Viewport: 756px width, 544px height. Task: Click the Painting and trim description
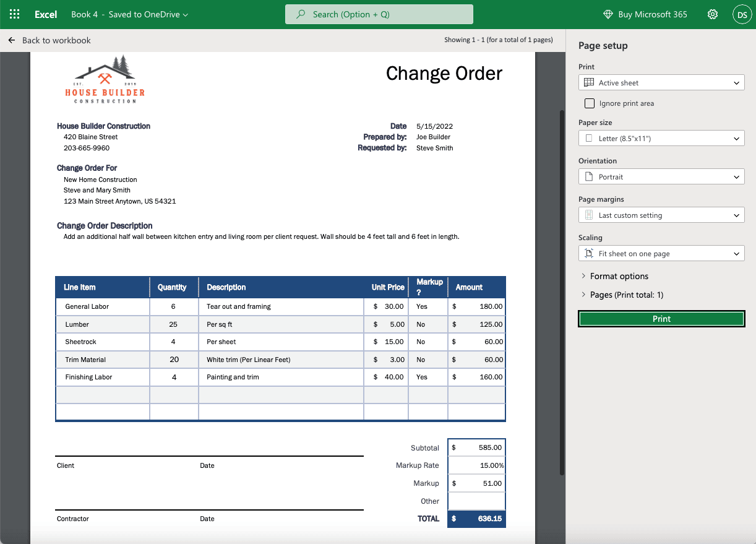tap(233, 377)
